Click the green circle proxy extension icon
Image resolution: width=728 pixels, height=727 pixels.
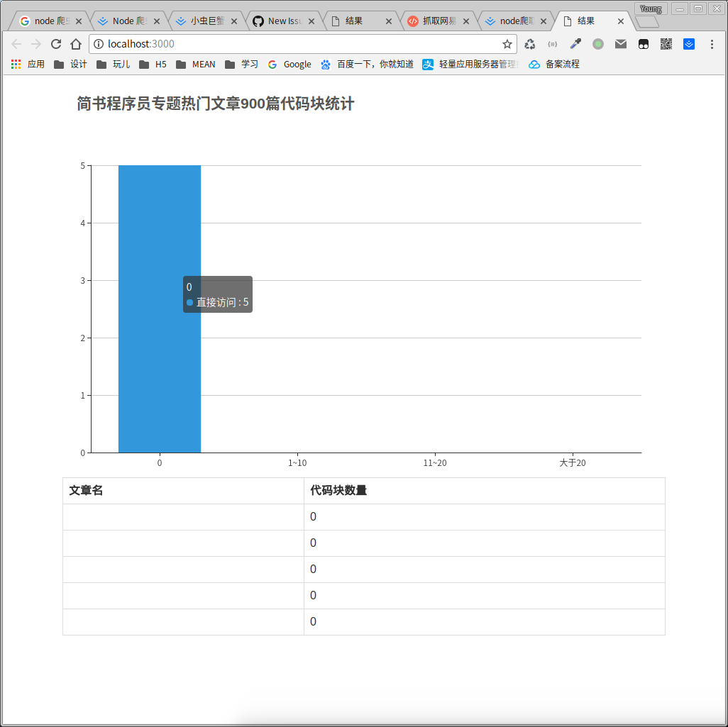tap(598, 44)
